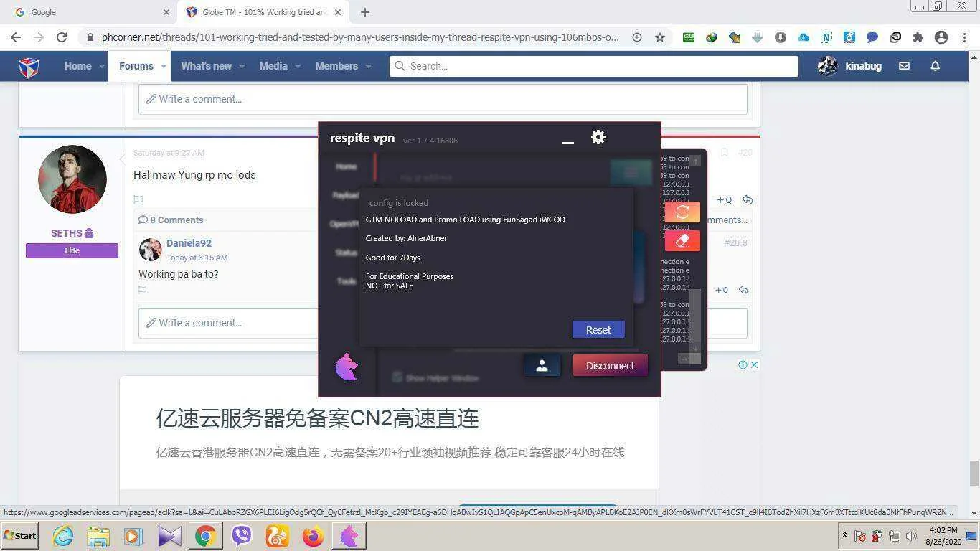This screenshot has width=980, height=551.
Task: Open Status section in respite vpn sidebar
Action: 346,253
